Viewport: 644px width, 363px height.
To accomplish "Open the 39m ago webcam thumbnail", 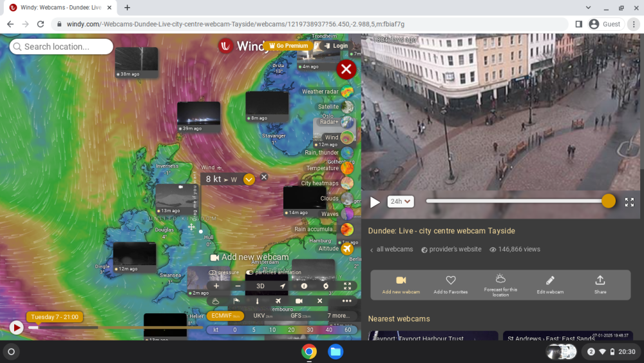I will [198, 117].
